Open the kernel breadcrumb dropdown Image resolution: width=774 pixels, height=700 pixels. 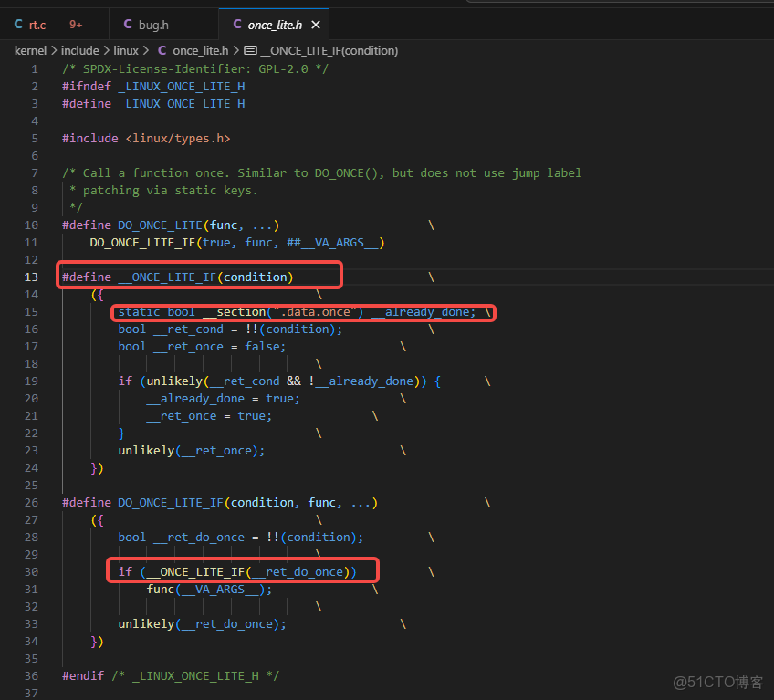30,50
